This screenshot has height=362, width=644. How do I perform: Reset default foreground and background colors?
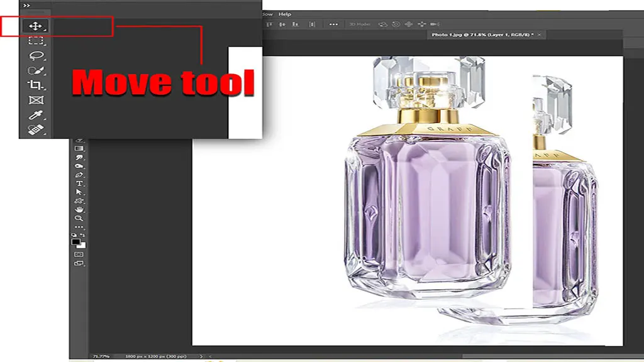tap(74, 235)
